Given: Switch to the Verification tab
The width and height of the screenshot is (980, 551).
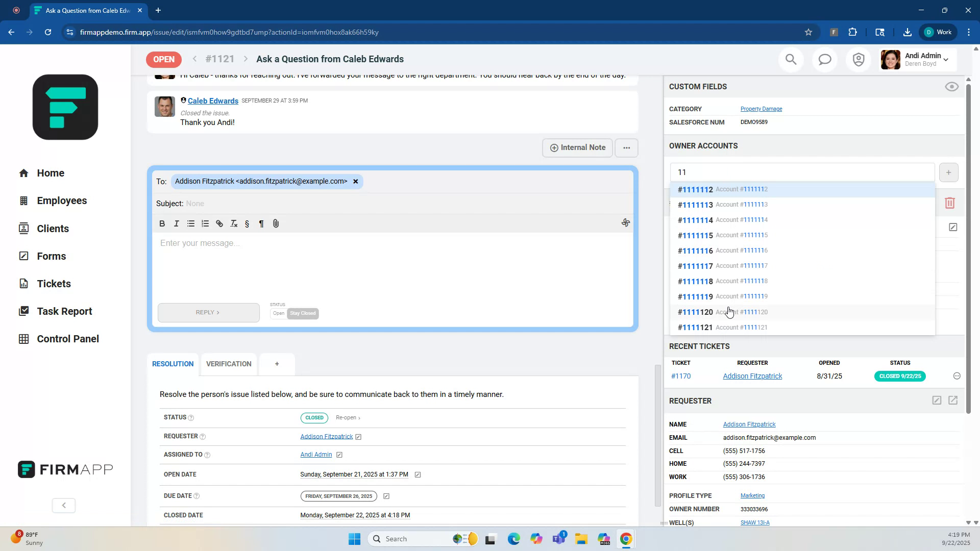Looking at the screenshot, I should pyautogui.click(x=229, y=364).
